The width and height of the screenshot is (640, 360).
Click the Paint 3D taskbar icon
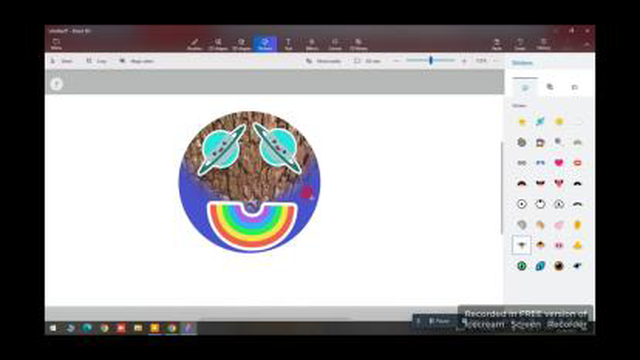tap(189, 328)
